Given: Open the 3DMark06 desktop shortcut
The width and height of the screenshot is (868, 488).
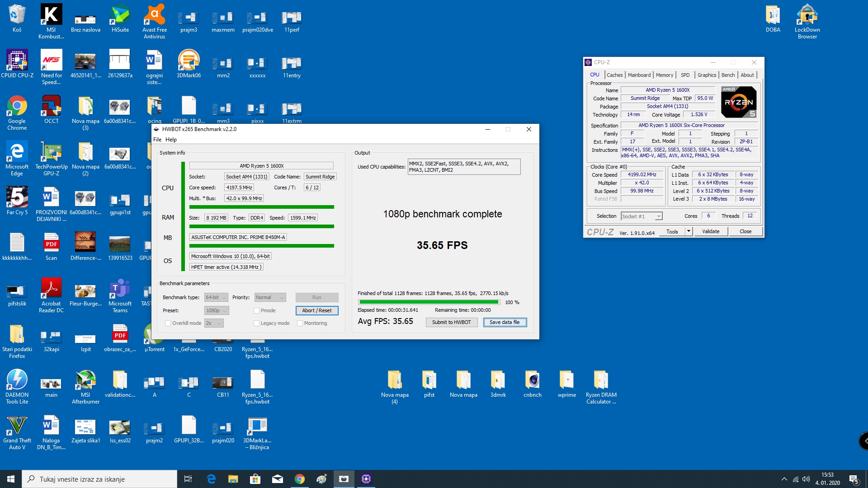Looking at the screenshot, I should (x=189, y=64).
